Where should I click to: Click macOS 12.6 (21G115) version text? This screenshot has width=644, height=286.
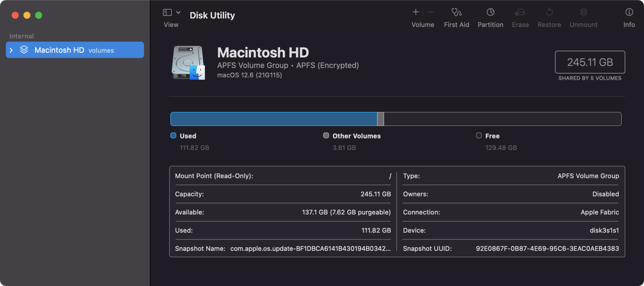250,75
